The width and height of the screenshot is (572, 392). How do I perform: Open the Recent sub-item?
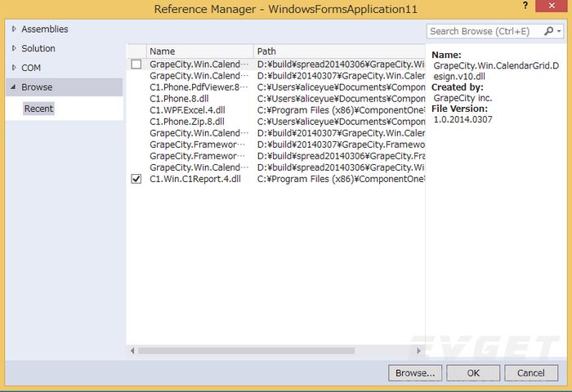38,109
